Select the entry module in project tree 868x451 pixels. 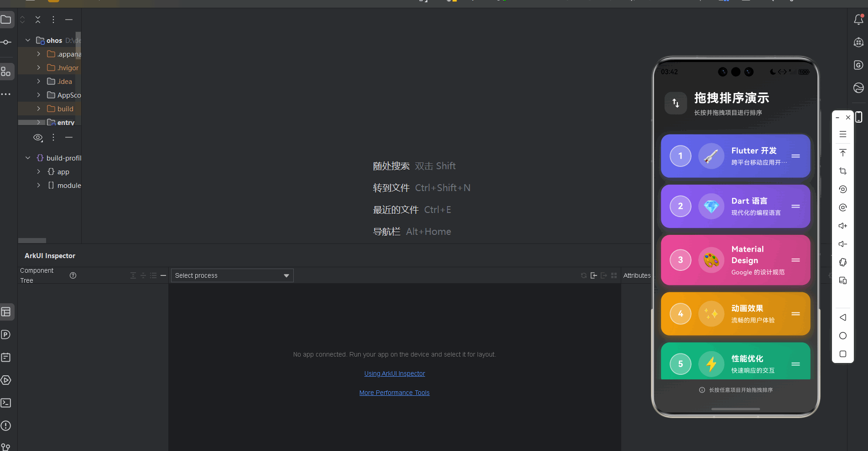(66, 122)
